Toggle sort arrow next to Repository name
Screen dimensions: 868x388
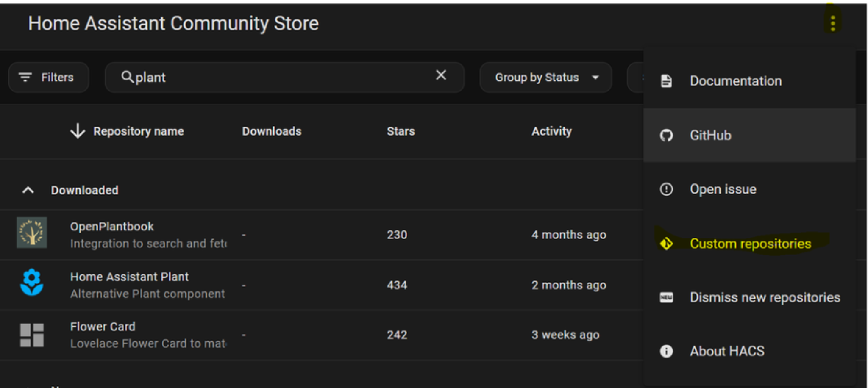click(78, 131)
